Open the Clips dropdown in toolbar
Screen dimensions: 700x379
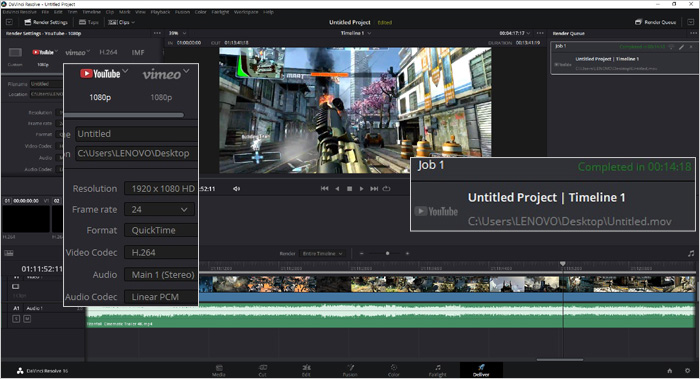tap(121, 22)
